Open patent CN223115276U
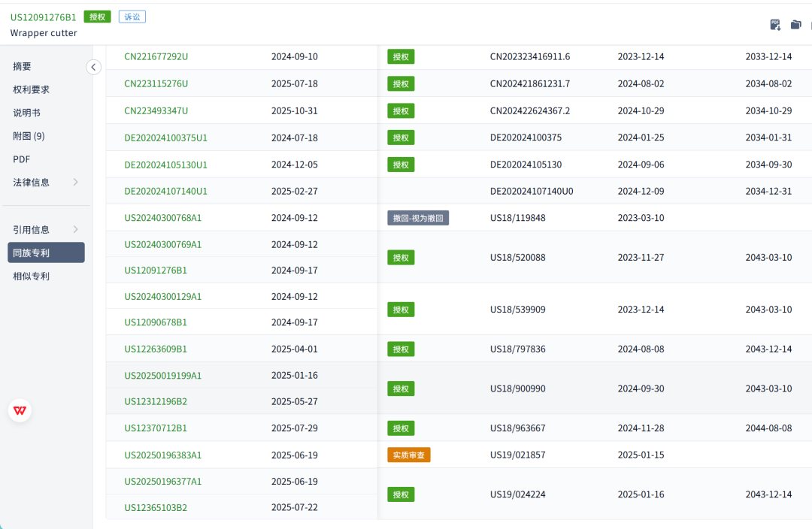Image resolution: width=812 pixels, height=529 pixels. point(156,83)
